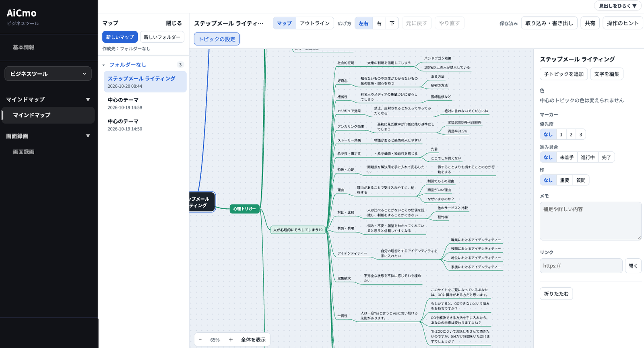Open 操作のヒント tips
The image size is (644, 348).
coord(623,23)
